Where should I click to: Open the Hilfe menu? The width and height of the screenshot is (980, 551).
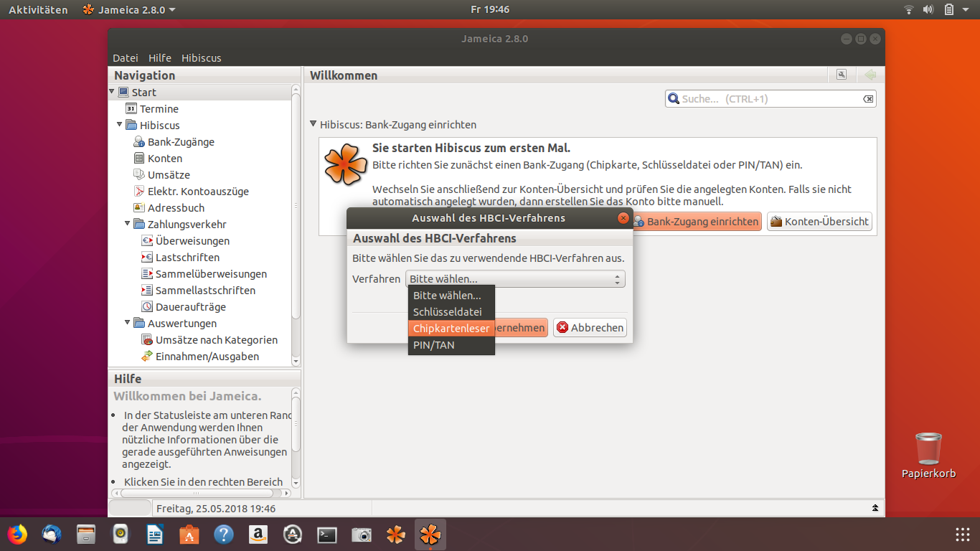(x=160, y=58)
